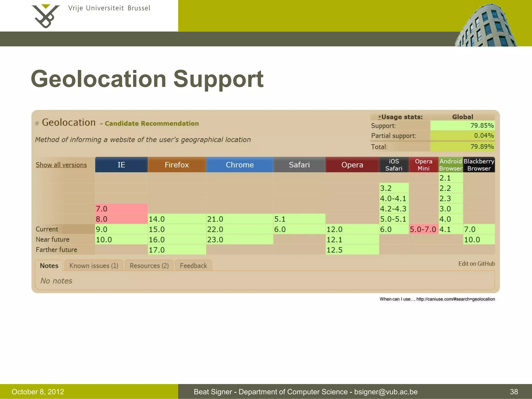Click the Opera 12.1 cell
Image resolution: width=532 pixels, height=399 pixels.
click(x=352, y=240)
